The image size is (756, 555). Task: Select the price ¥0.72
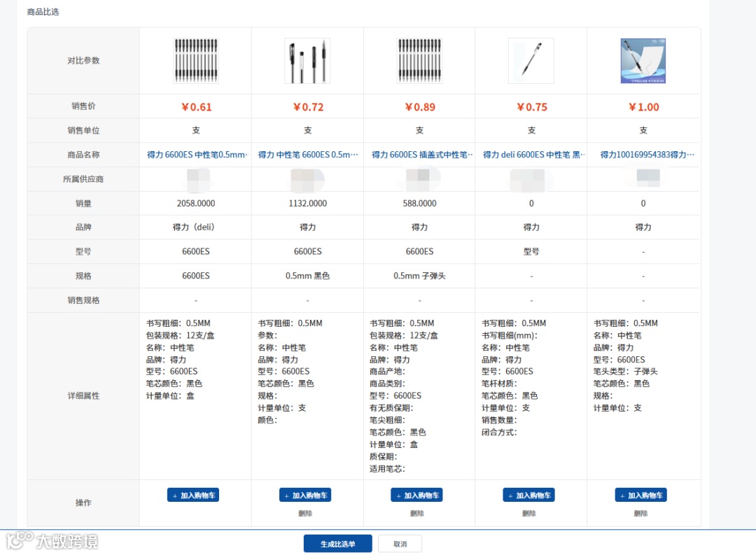[x=308, y=107]
